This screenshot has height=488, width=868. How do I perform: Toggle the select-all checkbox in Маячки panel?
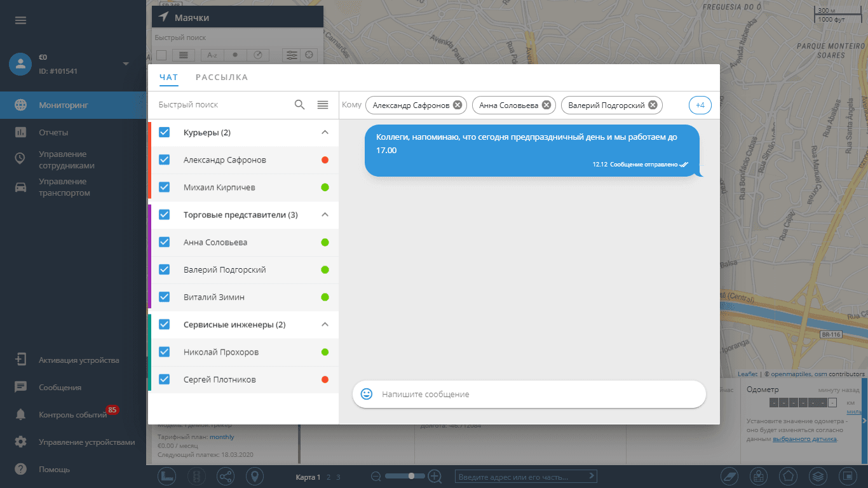pos(161,55)
